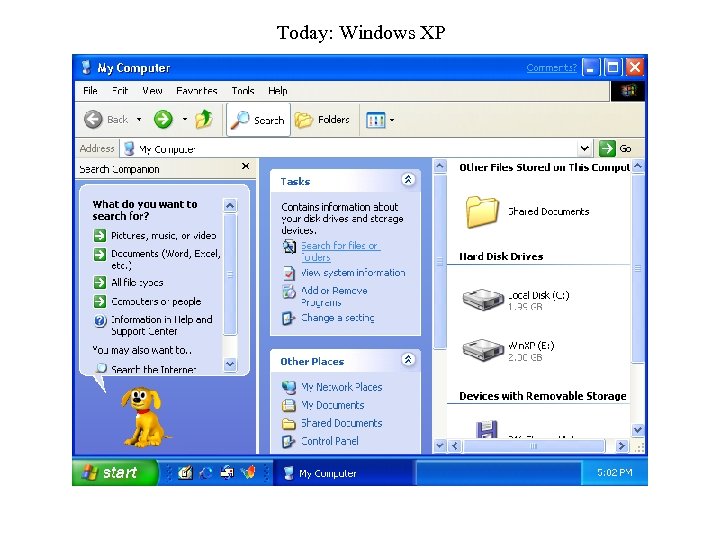This screenshot has width=720, height=540.
Task: Click the green Forward arrow button
Action: [163, 119]
